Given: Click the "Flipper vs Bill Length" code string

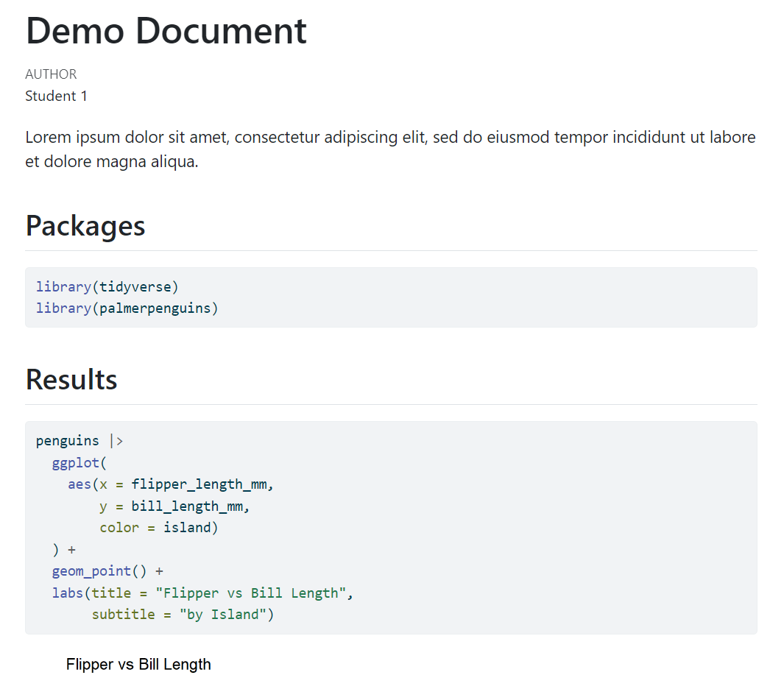Looking at the screenshot, I should (x=250, y=593).
